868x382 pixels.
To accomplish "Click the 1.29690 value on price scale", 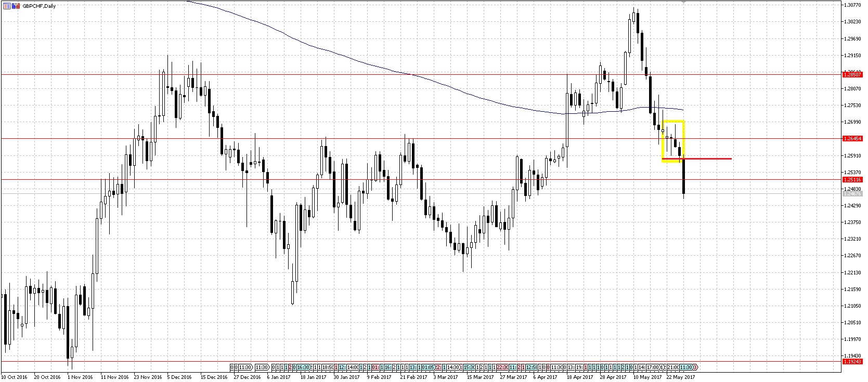I will (x=853, y=38).
